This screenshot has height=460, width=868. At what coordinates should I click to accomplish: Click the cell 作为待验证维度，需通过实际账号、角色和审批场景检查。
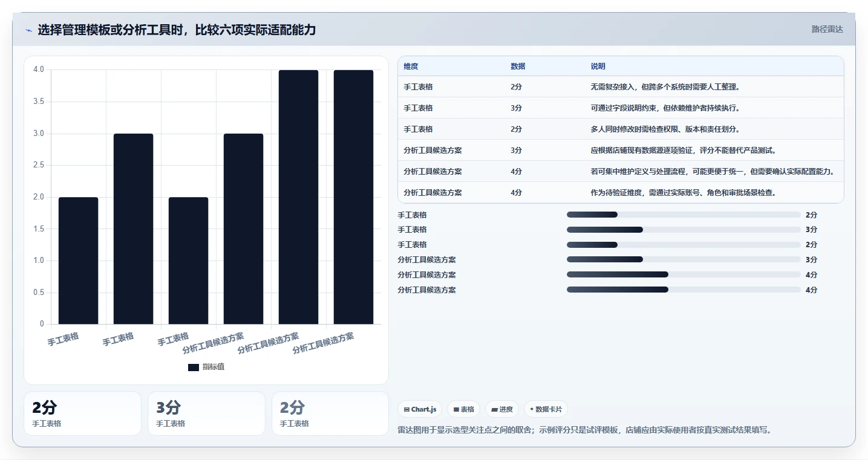pos(684,192)
